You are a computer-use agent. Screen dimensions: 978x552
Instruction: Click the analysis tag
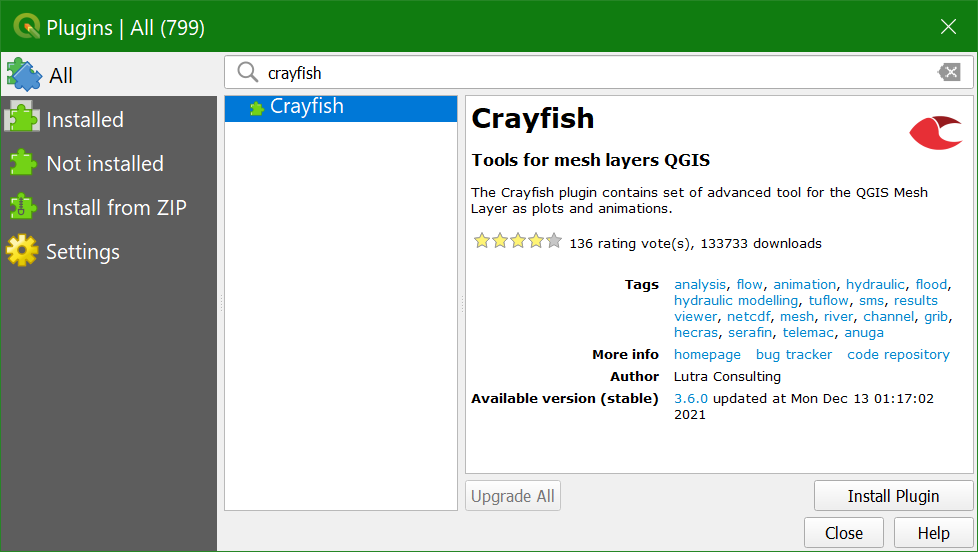click(700, 284)
